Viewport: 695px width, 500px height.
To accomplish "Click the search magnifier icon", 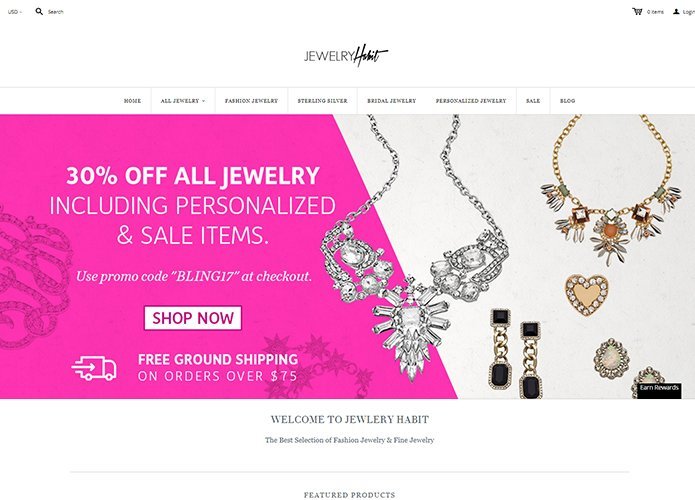I will [39, 12].
